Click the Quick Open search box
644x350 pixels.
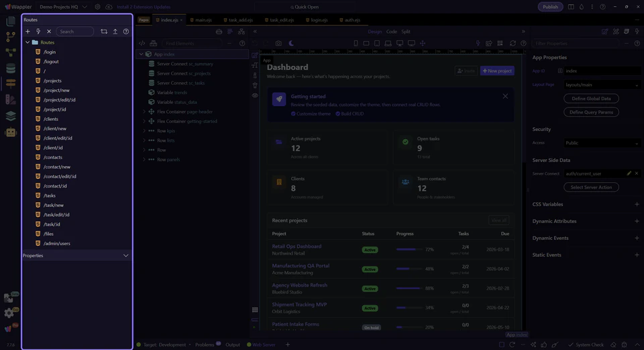[305, 7]
